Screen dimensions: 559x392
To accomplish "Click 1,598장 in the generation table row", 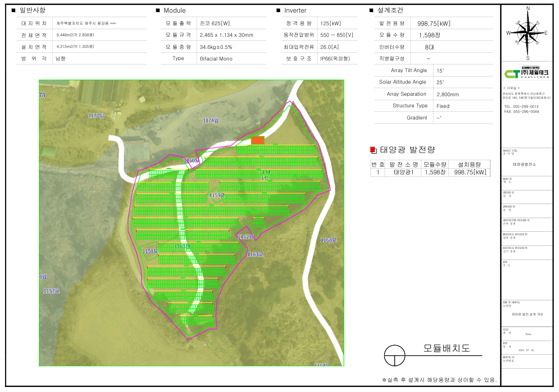I will click(435, 172).
